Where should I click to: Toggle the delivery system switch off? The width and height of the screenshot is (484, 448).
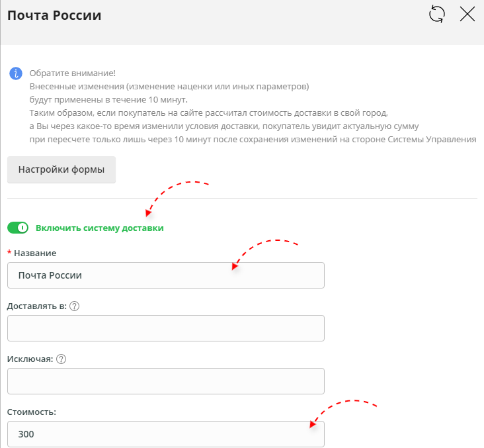[18, 228]
